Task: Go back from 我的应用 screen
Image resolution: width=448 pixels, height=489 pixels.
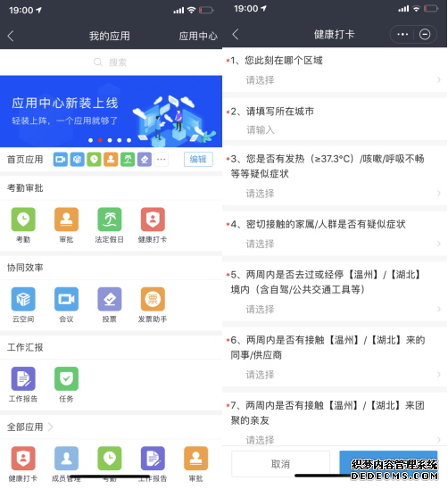Action: 11,36
